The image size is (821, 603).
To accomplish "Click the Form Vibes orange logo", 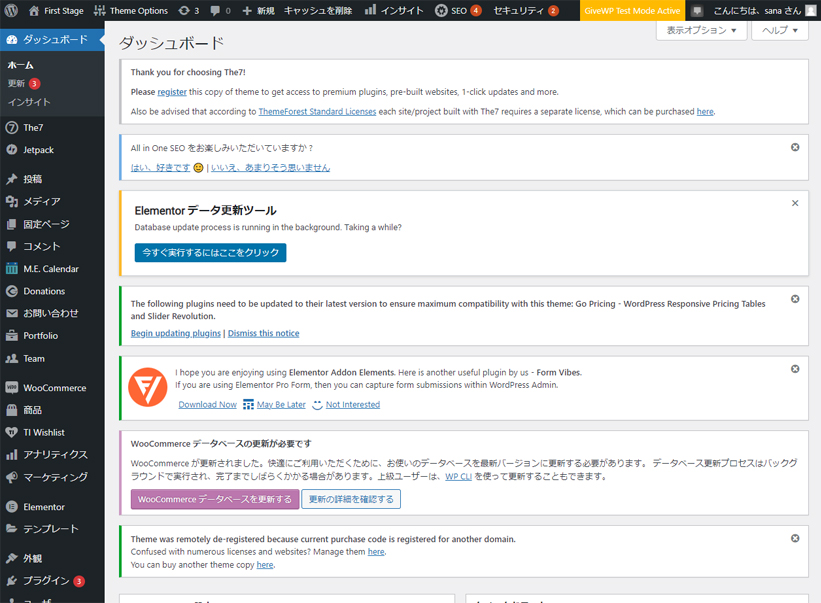I will [148, 387].
